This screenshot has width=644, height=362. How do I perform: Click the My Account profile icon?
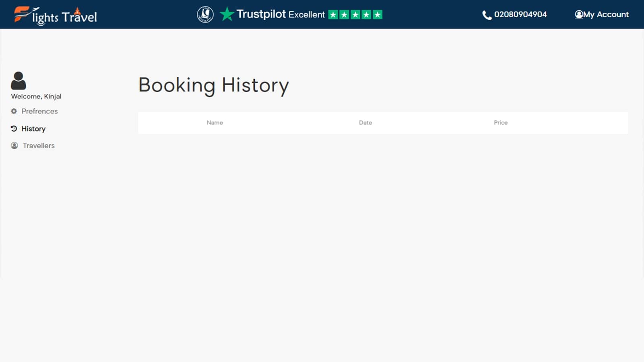click(x=579, y=14)
